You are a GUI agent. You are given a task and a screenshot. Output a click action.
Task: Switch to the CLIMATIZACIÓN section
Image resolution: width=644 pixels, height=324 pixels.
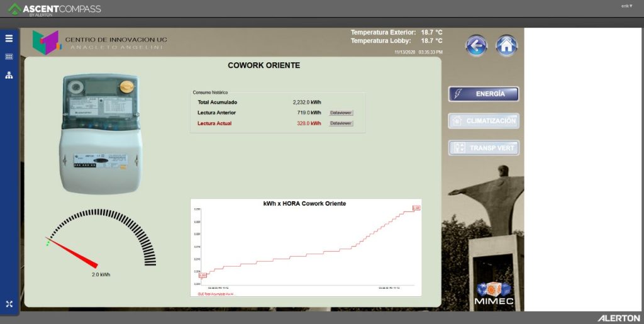coord(483,121)
